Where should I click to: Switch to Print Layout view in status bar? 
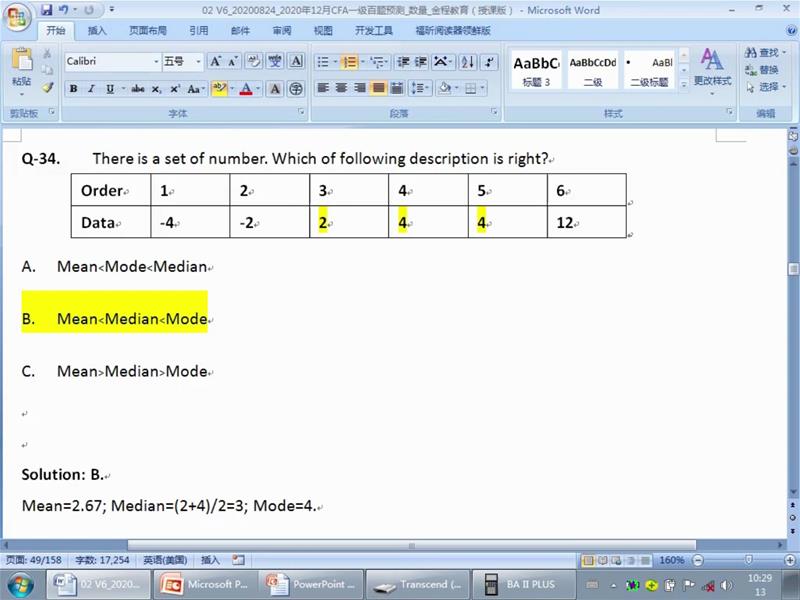[588, 560]
